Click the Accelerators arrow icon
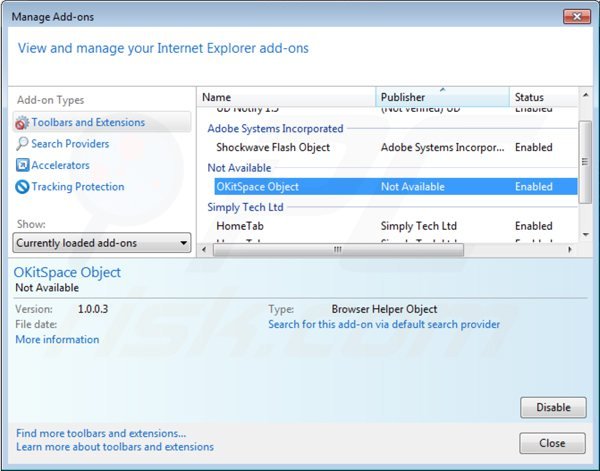The width and height of the screenshot is (600, 471). pyautogui.click(x=22, y=165)
